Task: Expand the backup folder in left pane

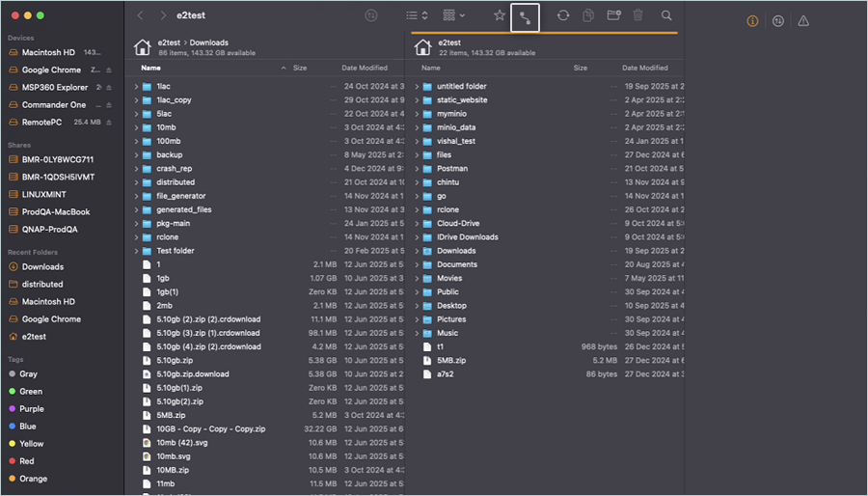Action: [x=137, y=154]
